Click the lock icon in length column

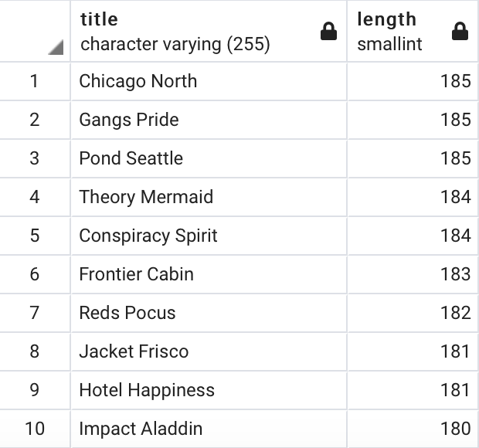point(460,32)
